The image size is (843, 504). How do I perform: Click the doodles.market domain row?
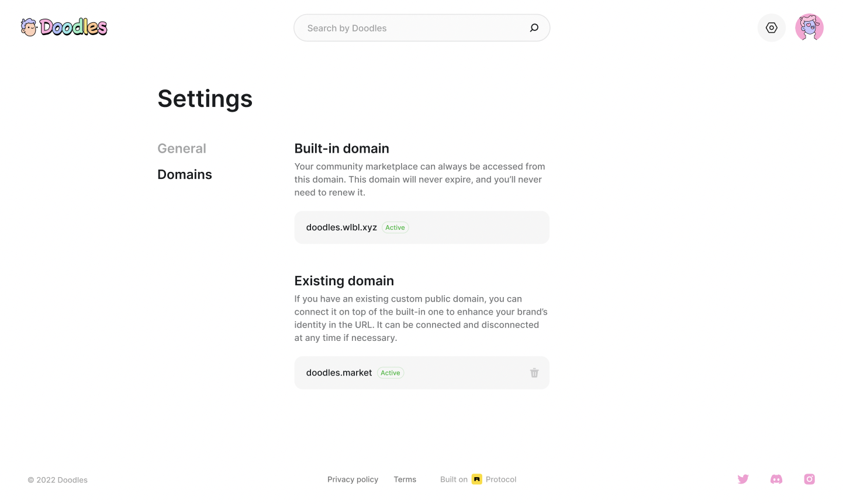[x=421, y=372]
